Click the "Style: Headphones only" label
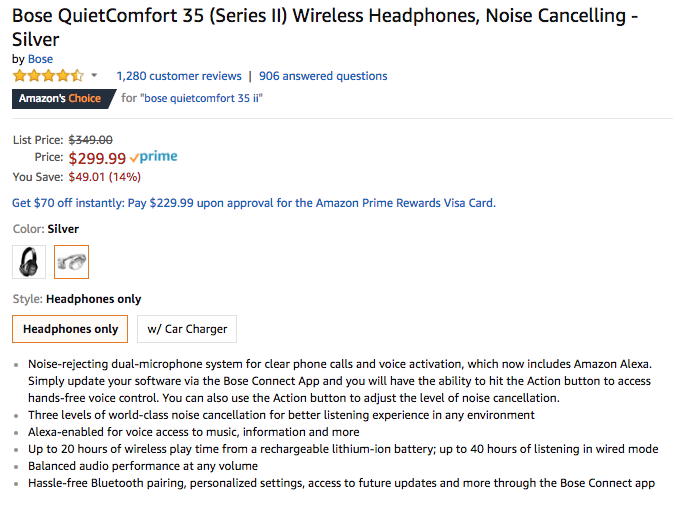679x510 pixels. (77, 299)
